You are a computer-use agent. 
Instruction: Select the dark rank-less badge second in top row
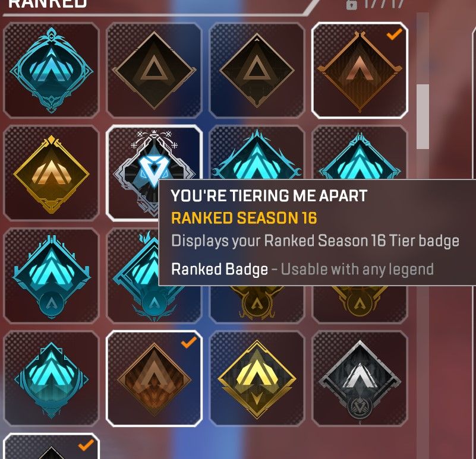point(155,70)
